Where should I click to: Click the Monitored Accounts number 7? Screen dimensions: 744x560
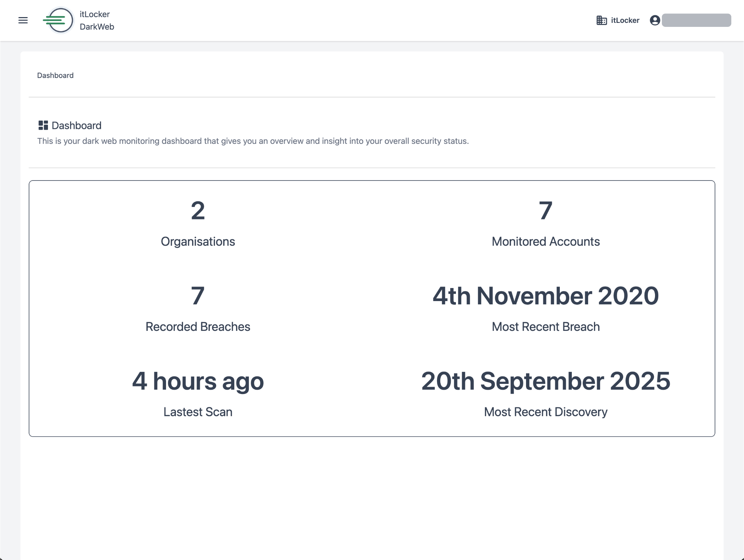coord(546,211)
